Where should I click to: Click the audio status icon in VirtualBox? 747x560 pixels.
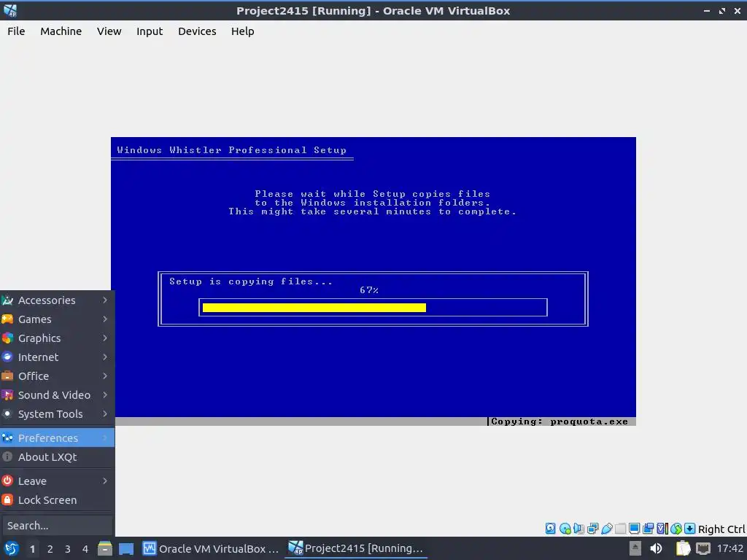(x=578, y=529)
